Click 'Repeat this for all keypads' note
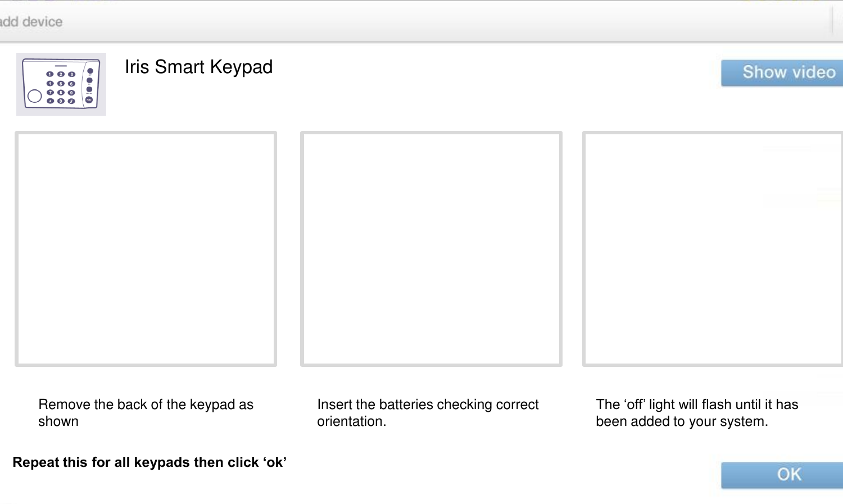 pyautogui.click(x=149, y=462)
